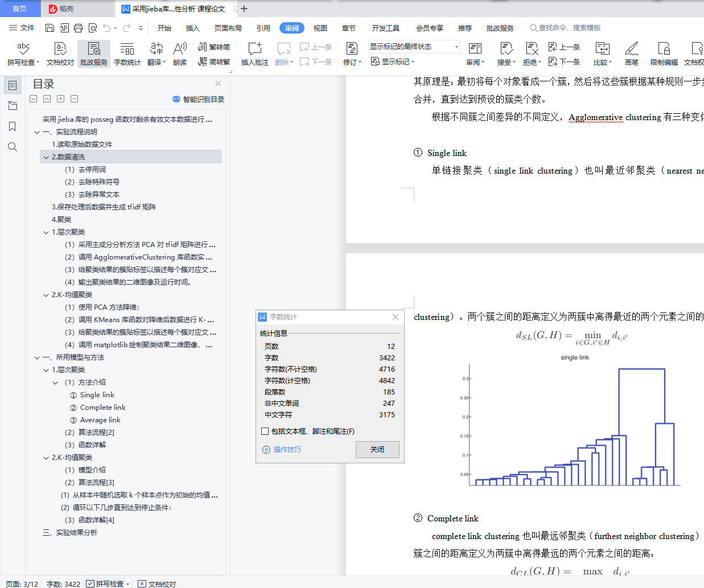Click 智能识别目录 smart TOC recognition

pos(198,99)
